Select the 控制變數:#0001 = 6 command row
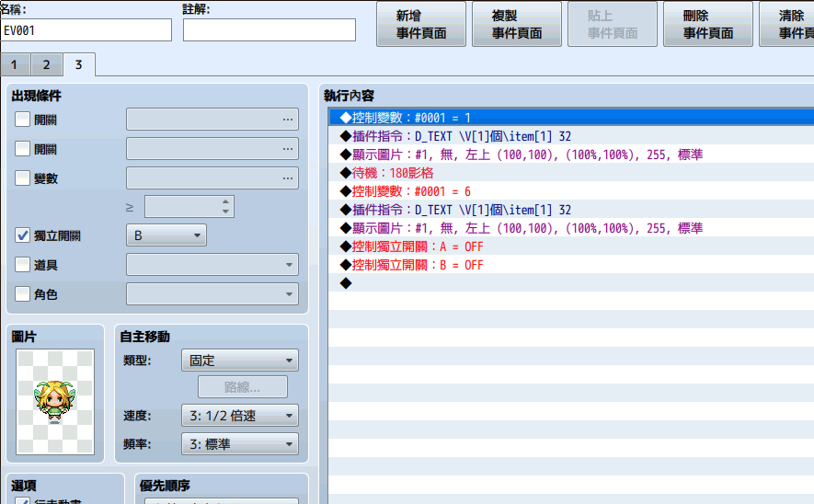 [x=571, y=191]
